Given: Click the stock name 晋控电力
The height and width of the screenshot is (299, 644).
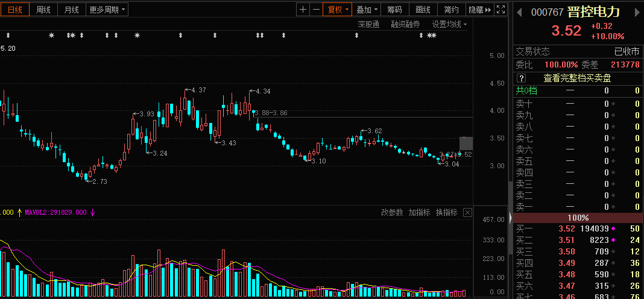Looking at the screenshot, I should tap(593, 12).
